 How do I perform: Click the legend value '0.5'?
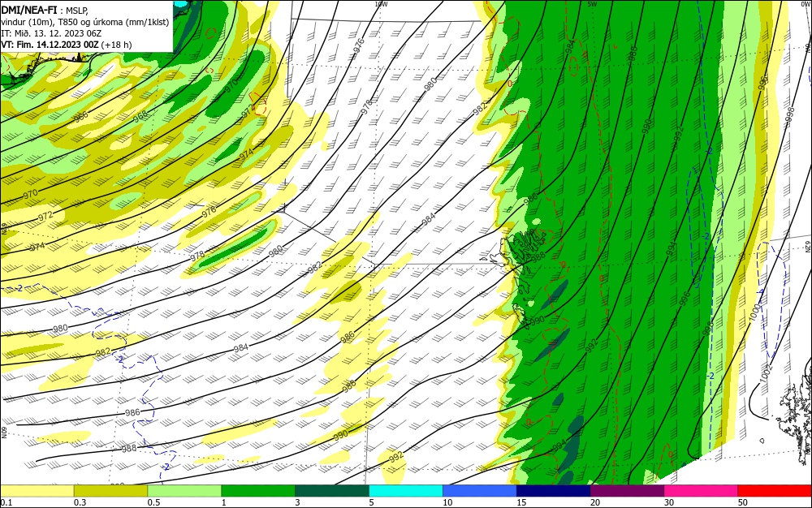point(153,502)
